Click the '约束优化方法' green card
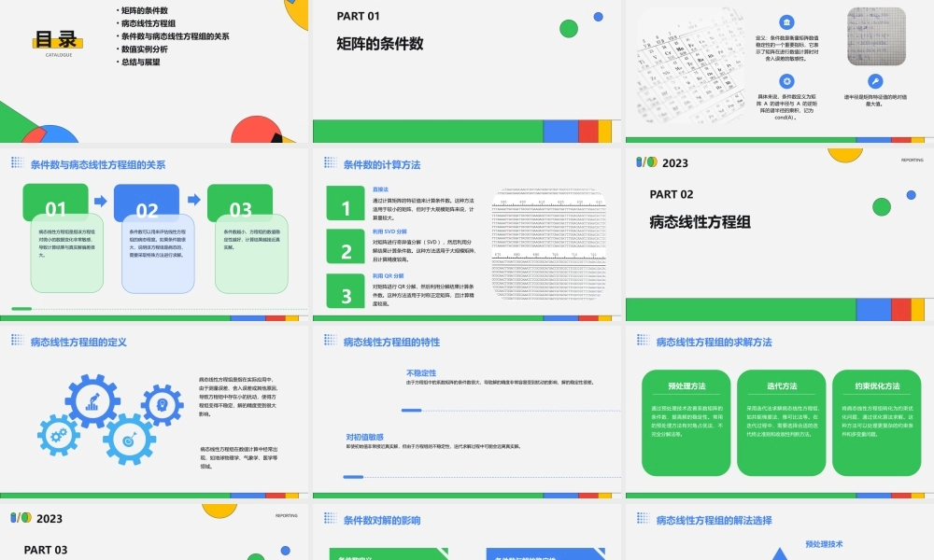 [x=877, y=423]
